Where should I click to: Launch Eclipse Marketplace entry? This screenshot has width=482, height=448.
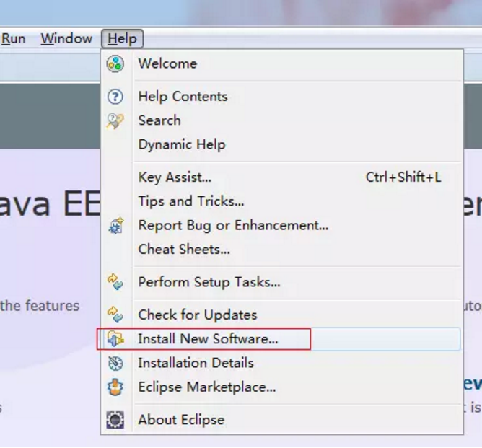pyautogui.click(x=281, y=387)
